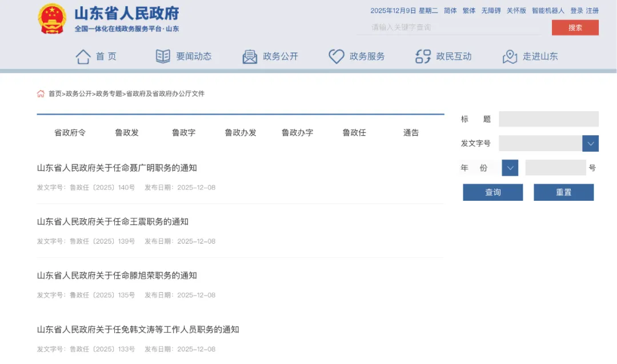Screen dimensions: 617x364
Task: Click the blue 查询 button
Action: pos(492,192)
